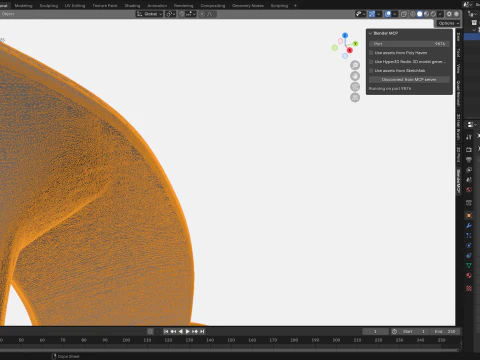This screenshot has width=480, height=360.
Task: Switch to the Compositing workspace tab
Action: click(213, 6)
